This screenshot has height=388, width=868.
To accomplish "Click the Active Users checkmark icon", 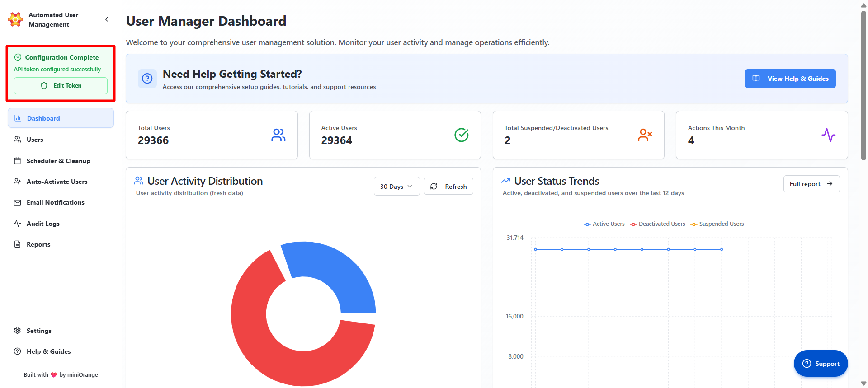I will click(x=462, y=135).
